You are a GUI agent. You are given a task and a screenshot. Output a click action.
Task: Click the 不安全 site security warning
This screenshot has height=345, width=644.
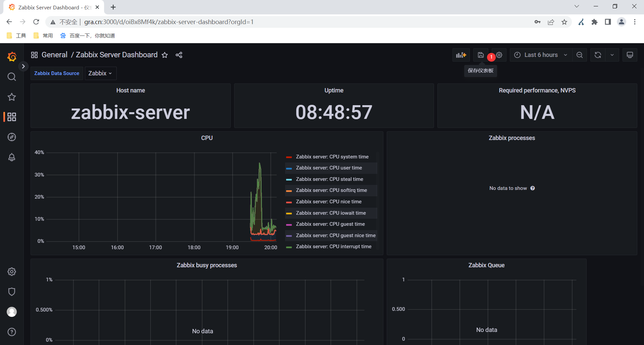click(64, 22)
